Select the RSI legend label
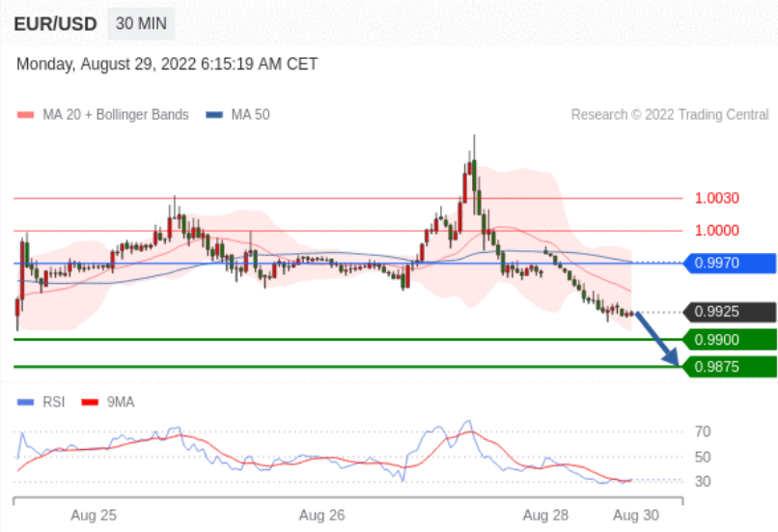Viewport: 778px width, 532px height. (54, 402)
